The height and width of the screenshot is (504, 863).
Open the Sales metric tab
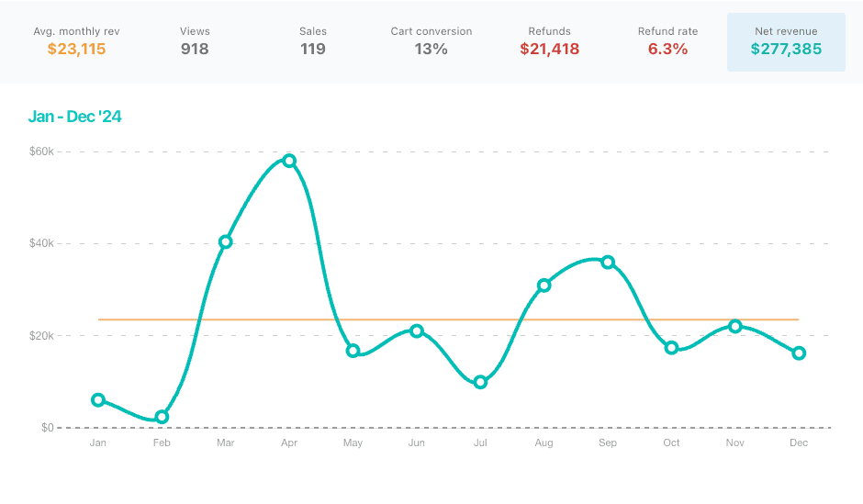click(x=313, y=41)
